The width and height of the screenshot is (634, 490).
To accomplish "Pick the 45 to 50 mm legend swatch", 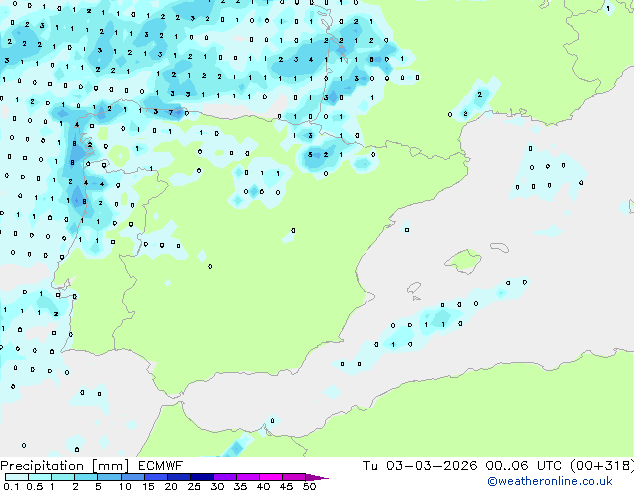I will [x=294, y=477].
